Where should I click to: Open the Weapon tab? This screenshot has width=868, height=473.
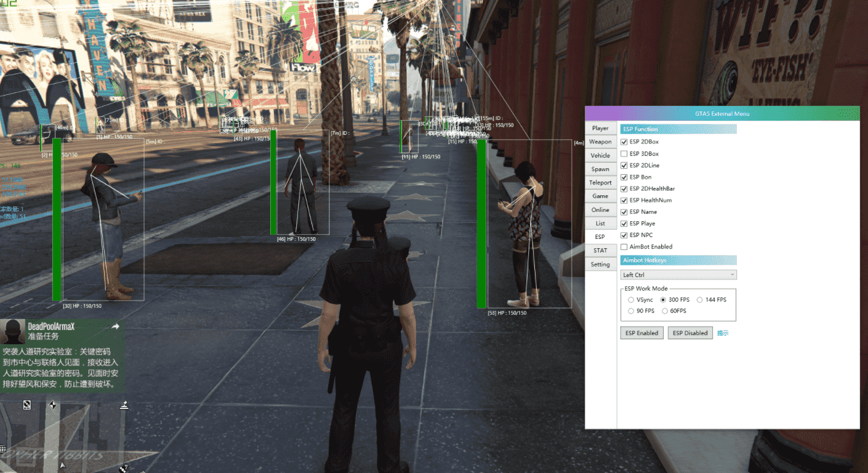[600, 142]
